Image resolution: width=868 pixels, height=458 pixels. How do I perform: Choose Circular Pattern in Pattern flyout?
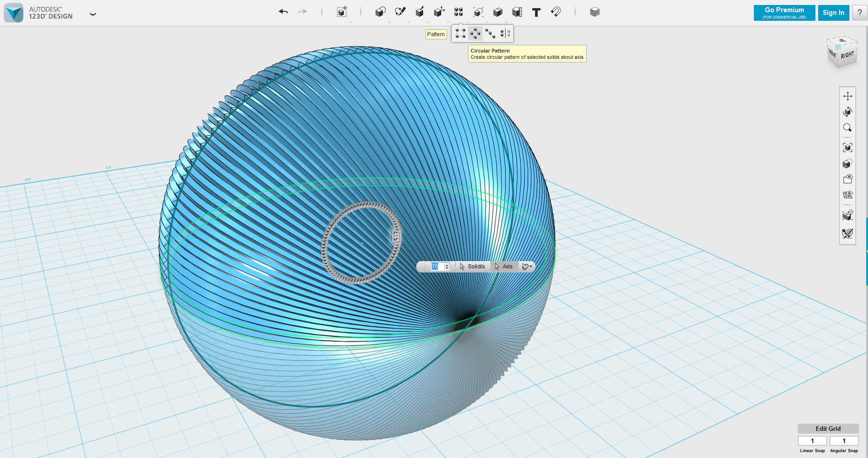[x=475, y=33]
